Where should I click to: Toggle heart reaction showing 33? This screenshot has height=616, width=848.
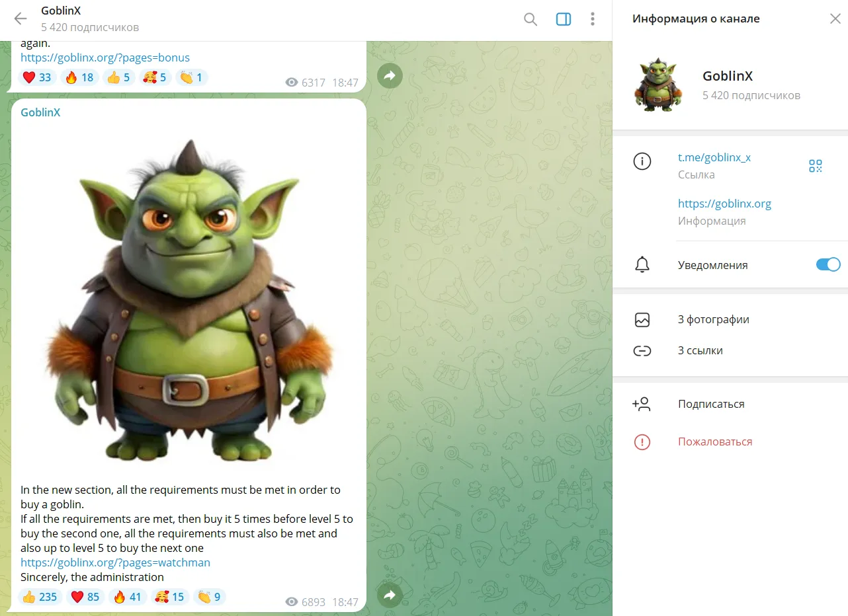pos(37,77)
